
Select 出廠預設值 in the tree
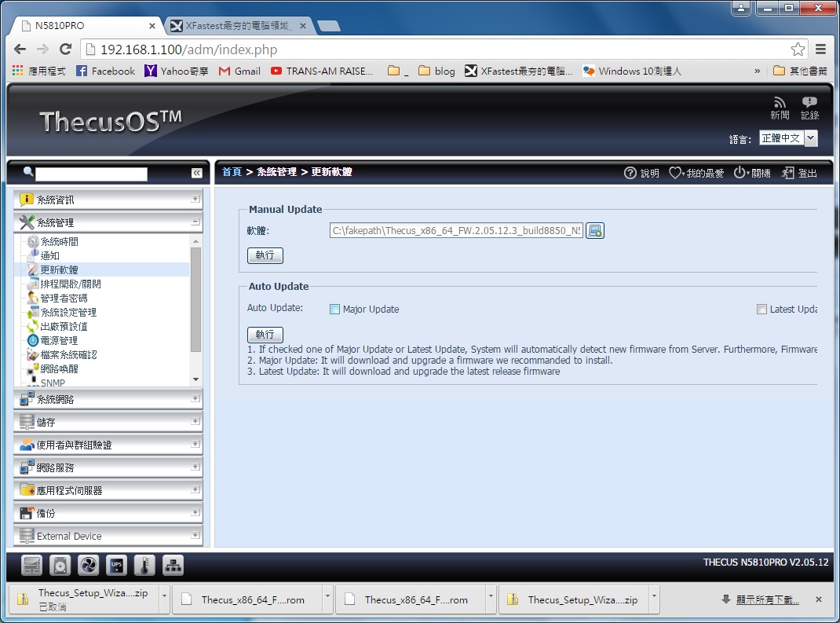pos(64,326)
